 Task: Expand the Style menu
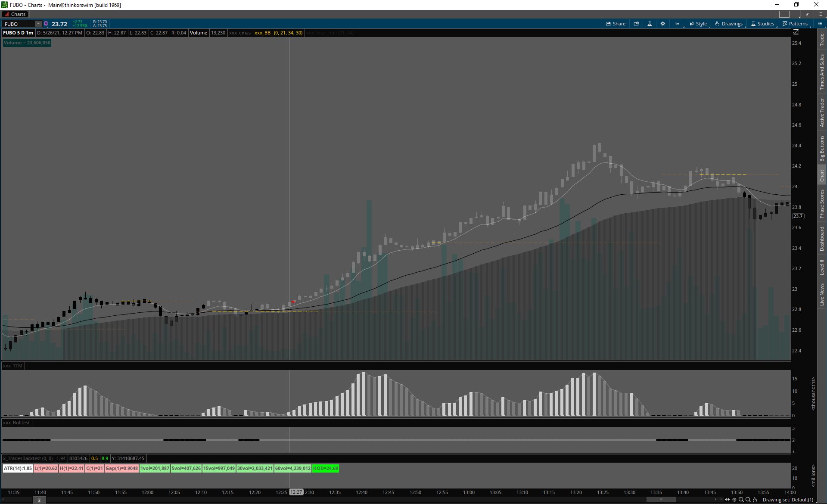(x=698, y=24)
